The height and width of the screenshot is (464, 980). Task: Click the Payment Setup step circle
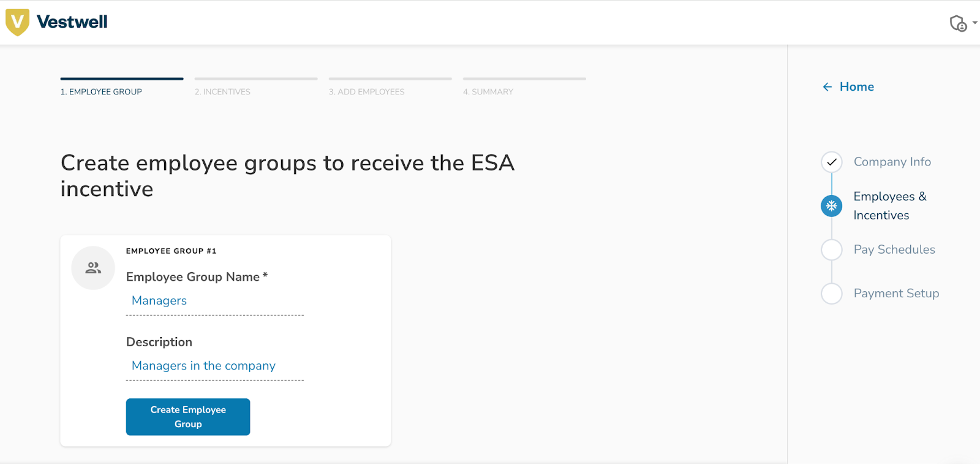(831, 294)
